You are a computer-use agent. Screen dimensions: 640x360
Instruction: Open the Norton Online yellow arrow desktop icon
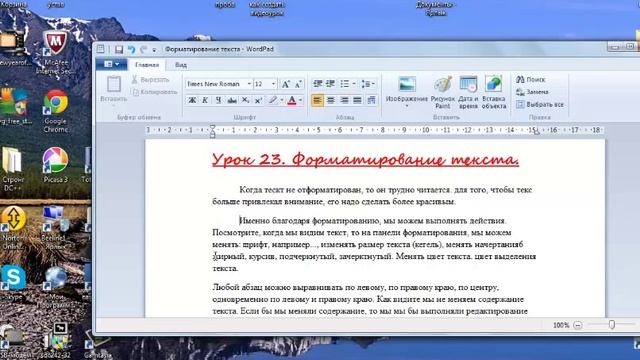click(13, 228)
